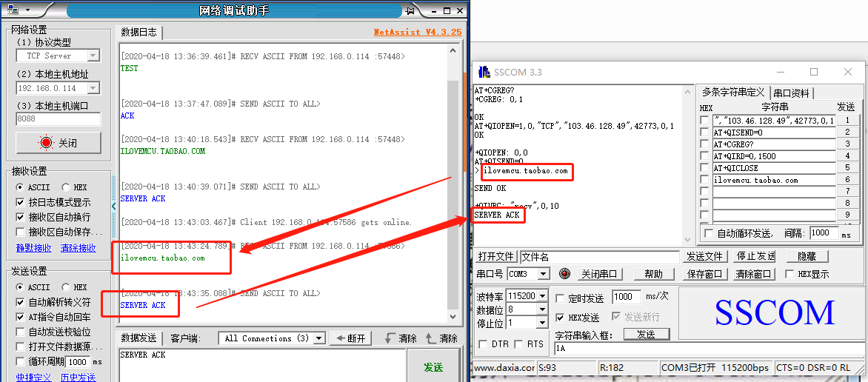The image size is (868, 382).
Task: Click the 字符串输入框 field containing 1A
Action: pyautogui.click(x=710, y=348)
